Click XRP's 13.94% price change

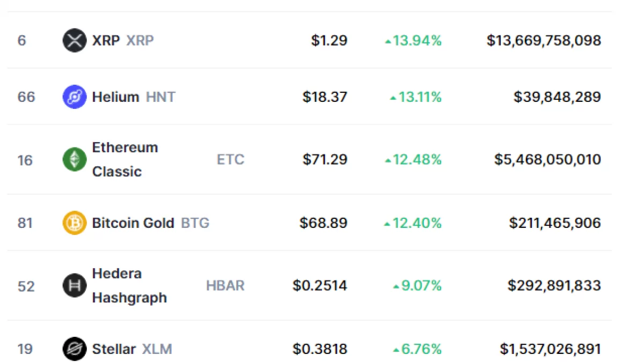414,41
